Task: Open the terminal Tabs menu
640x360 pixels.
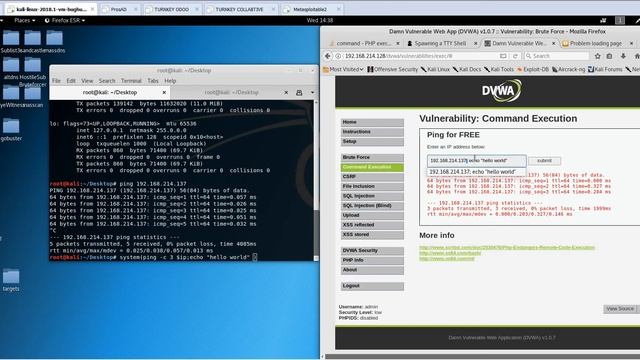Action: (153, 81)
